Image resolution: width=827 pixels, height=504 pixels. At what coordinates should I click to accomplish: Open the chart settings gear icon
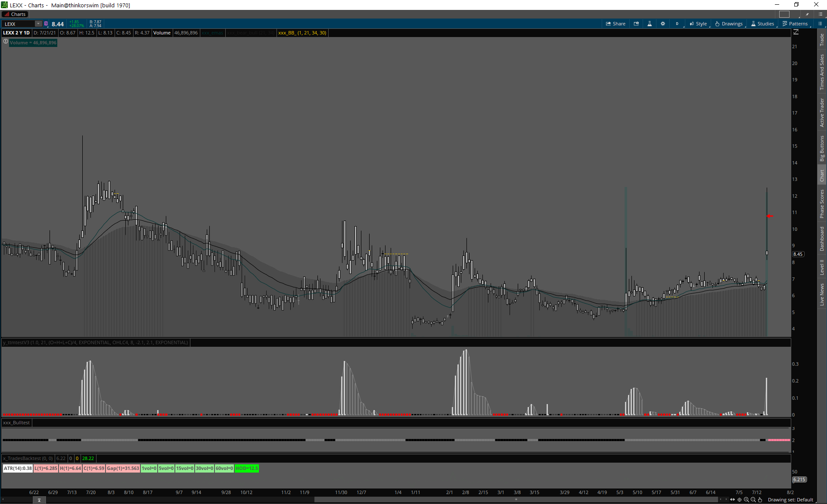click(663, 24)
